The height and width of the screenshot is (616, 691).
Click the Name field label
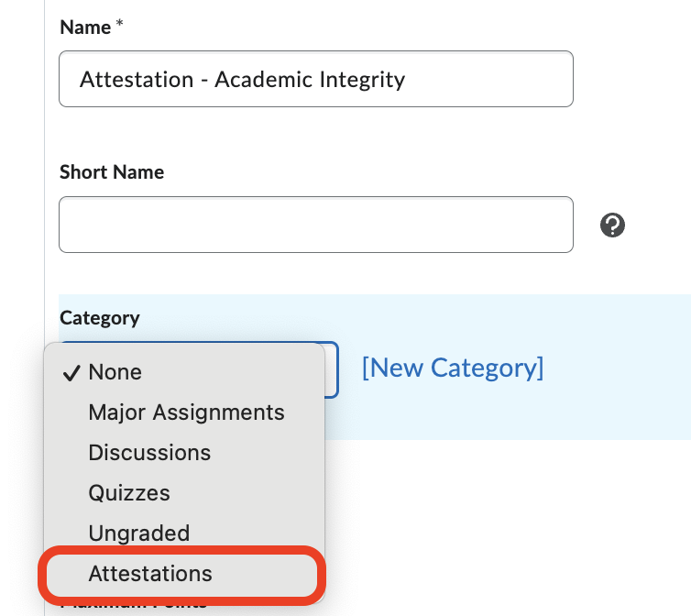(x=84, y=27)
